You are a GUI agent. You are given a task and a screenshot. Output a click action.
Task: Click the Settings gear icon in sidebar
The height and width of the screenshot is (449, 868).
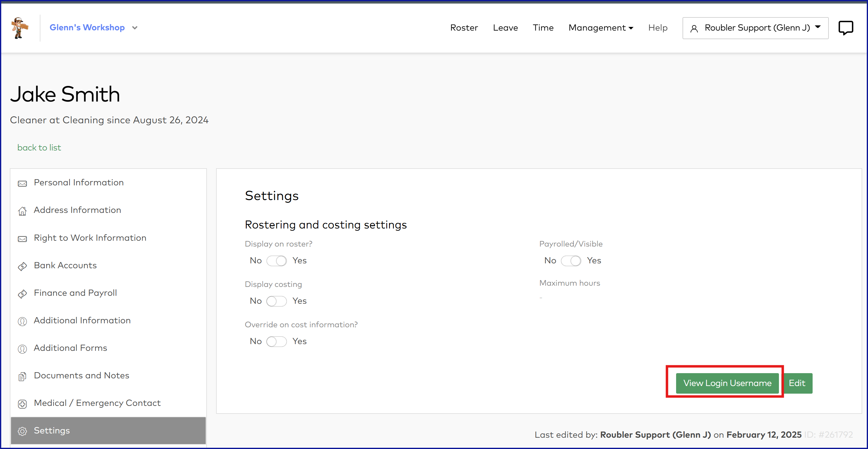click(x=22, y=431)
